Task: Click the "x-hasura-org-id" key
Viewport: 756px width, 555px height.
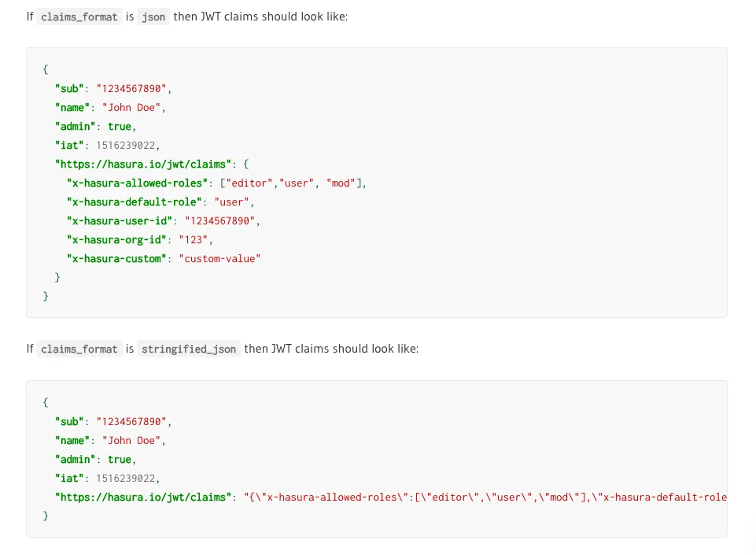Action: [116, 239]
